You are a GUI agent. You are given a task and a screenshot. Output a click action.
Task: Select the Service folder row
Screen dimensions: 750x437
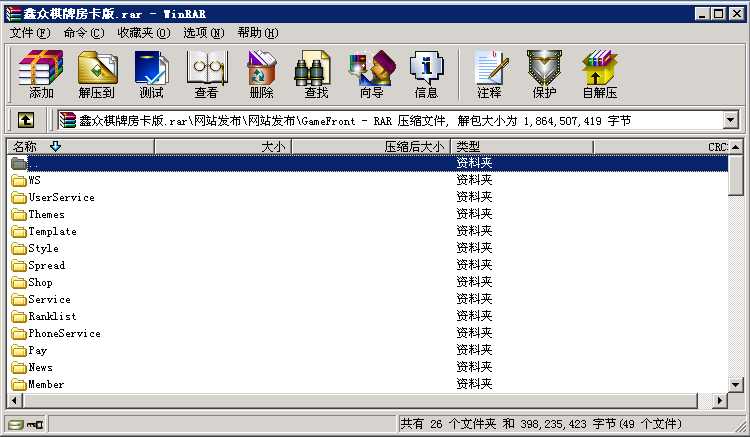coord(368,300)
